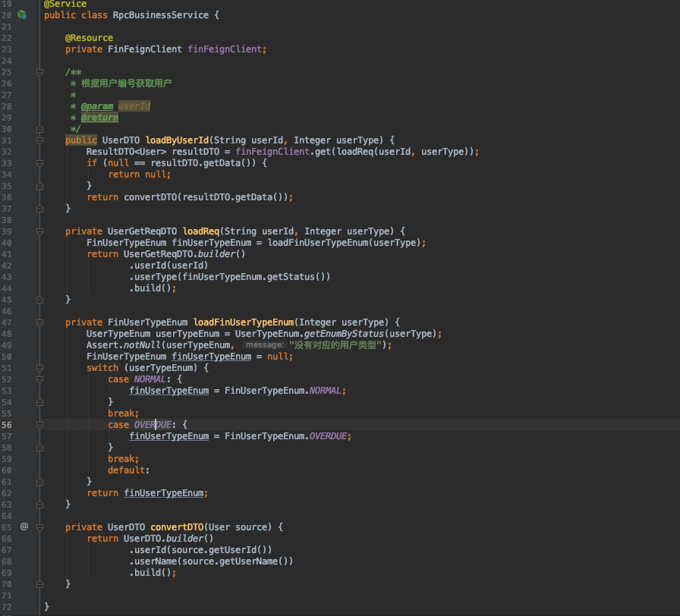Image resolution: width=680 pixels, height=616 pixels.
Task: Collapse the Javadoc comment starting at line 25
Action: point(39,72)
